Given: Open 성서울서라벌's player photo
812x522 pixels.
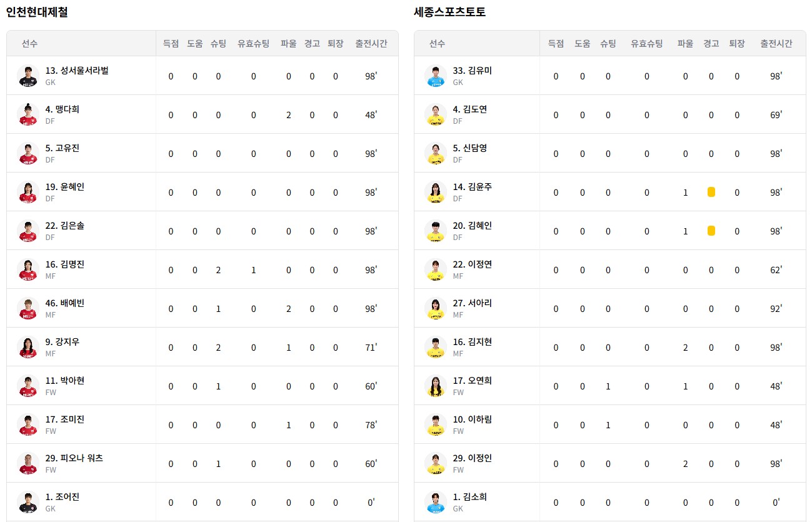Looking at the screenshot, I should (x=28, y=76).
